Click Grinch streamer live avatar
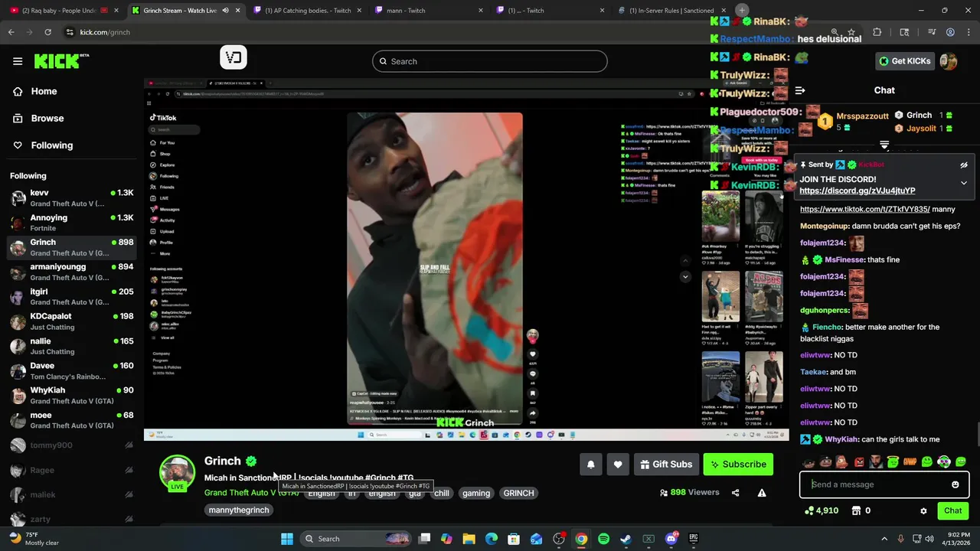This screenshot has width=980, height=551. pos(177,473)
